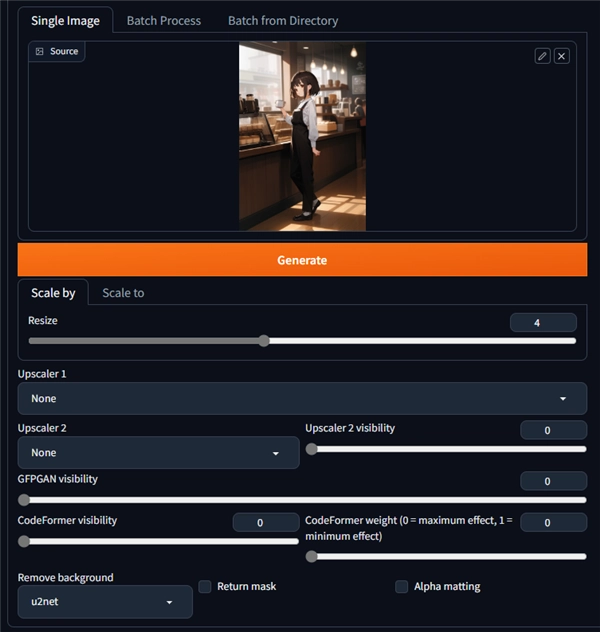Viewport: 600px width, 632px height.
Task: Switch to the Single Image tab
Action: tap(65, 21)
